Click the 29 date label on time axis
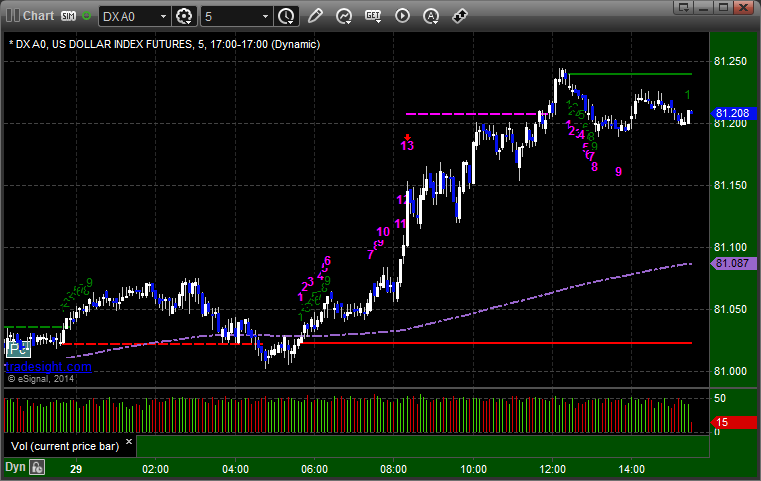Screen dimensions: 761x481 click(76, 469)
